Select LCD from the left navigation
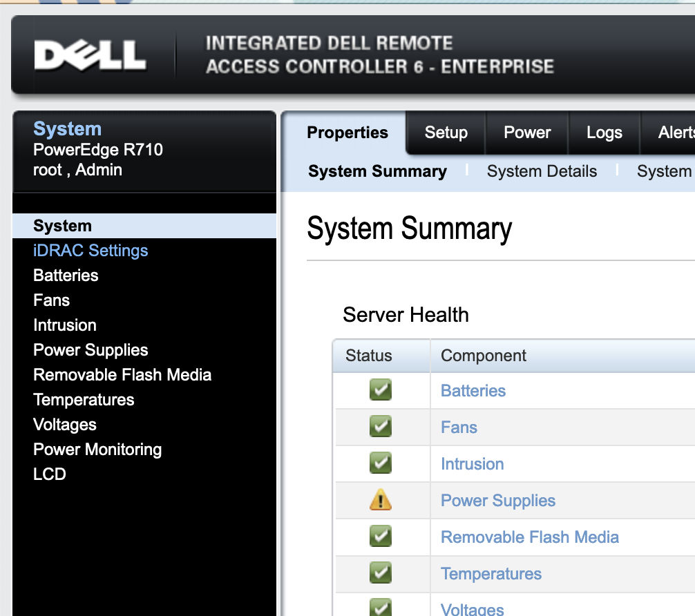 (x=49, y=474)
